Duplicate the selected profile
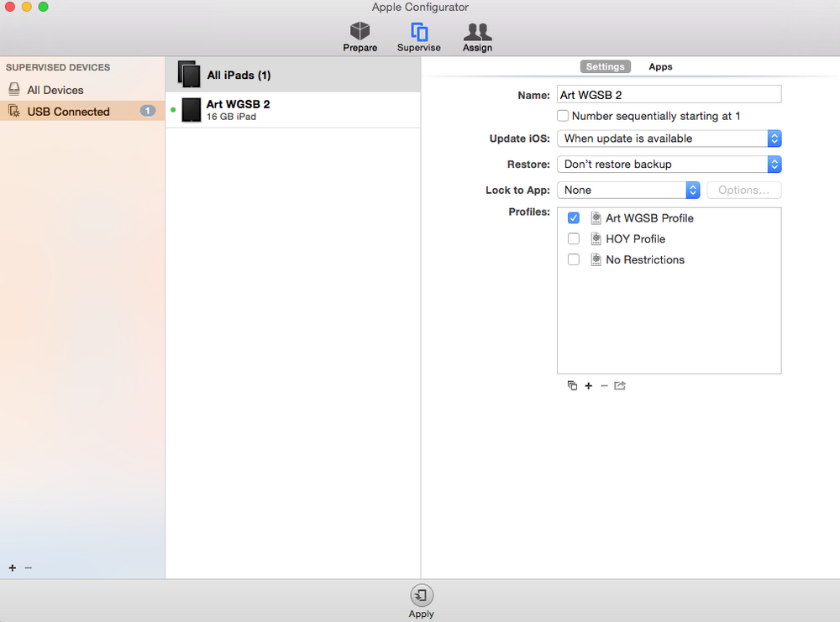Image resolution: width=840 pixels, height=622 pixels. pos(572,385)
